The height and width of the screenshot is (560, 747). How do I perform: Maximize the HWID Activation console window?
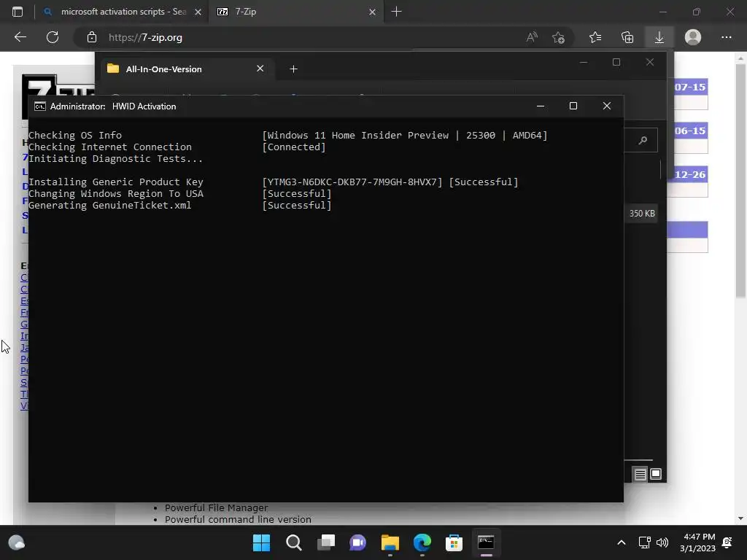[573, 106]
